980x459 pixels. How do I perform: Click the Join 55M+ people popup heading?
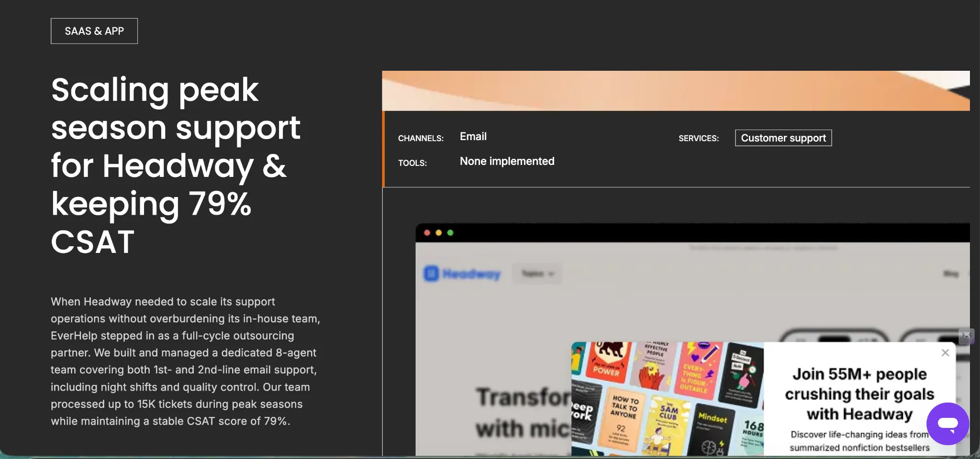click(859, 394)
